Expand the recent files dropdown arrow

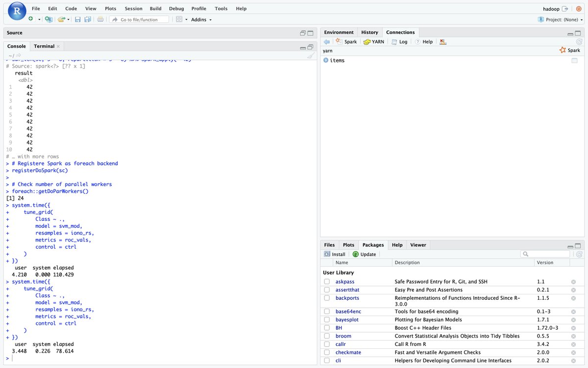click(x=69, y=20)
